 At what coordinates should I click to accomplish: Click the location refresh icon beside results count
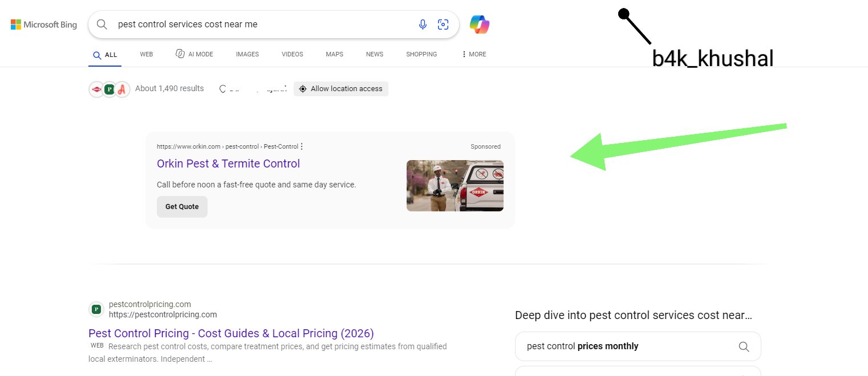click(x=224, y=89)
